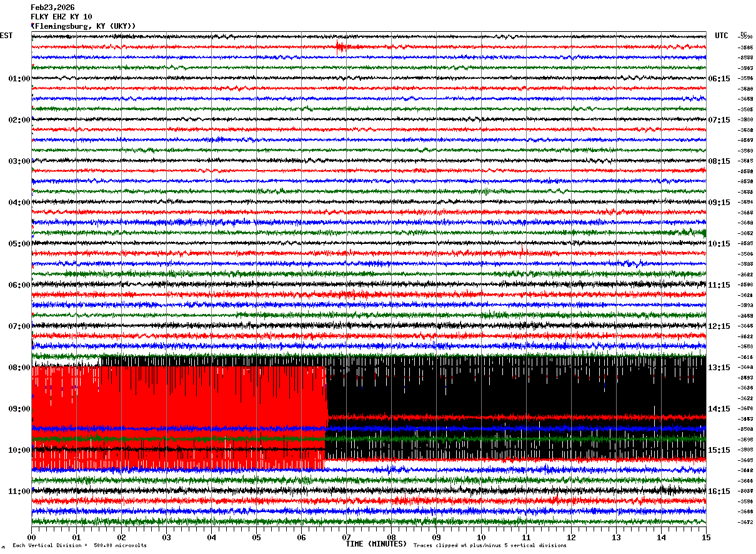Click the EST time label '04:00'
Screen dimensions: 756x554
pos(19,203)
